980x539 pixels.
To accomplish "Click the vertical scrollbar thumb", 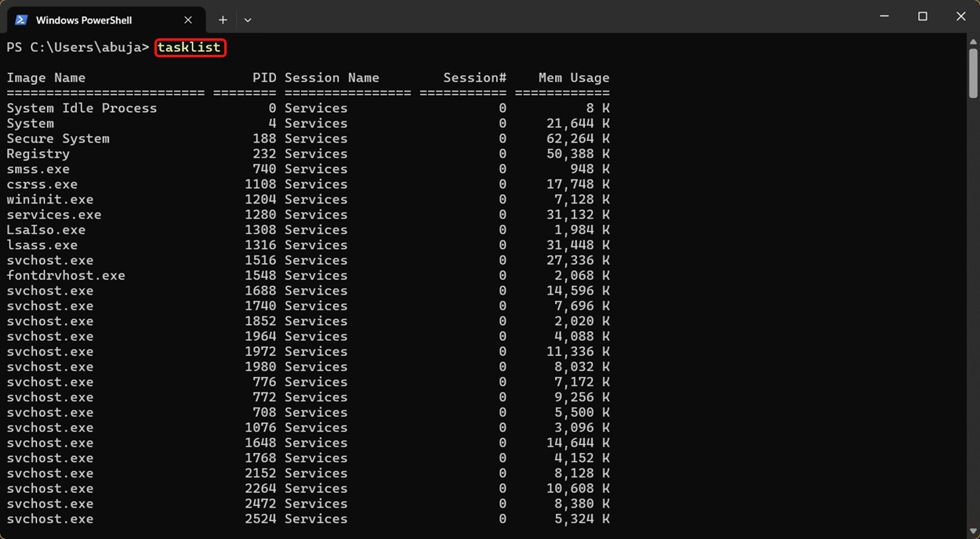I will click(973, 74).
